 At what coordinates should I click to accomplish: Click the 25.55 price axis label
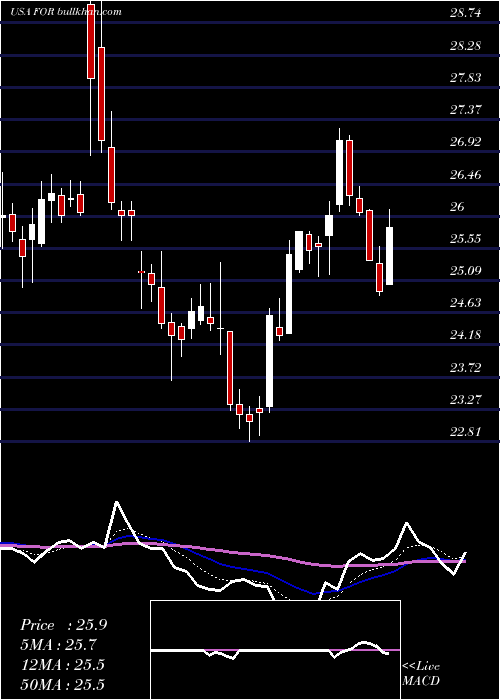466,239
